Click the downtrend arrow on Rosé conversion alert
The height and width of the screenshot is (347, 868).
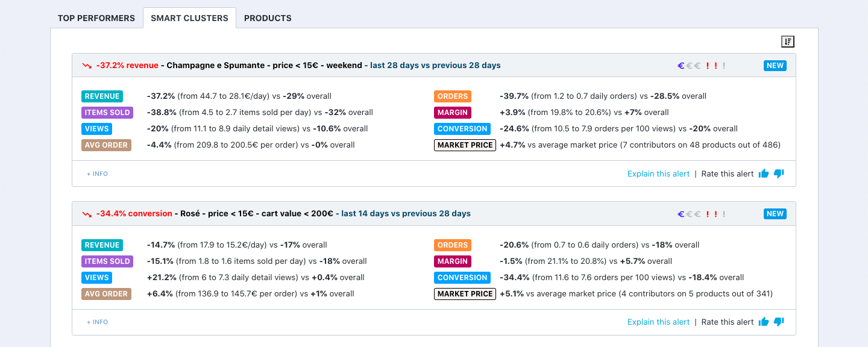coord(87,214)
